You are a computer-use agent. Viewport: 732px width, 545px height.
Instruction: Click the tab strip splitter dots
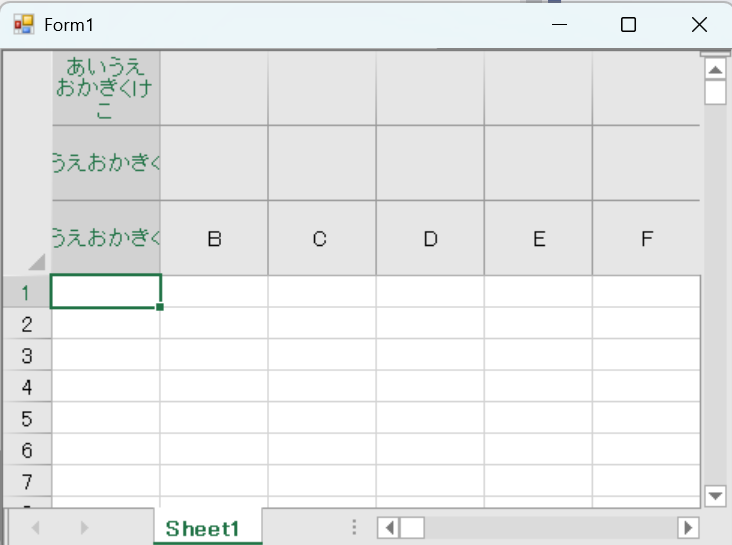[354, 527]
